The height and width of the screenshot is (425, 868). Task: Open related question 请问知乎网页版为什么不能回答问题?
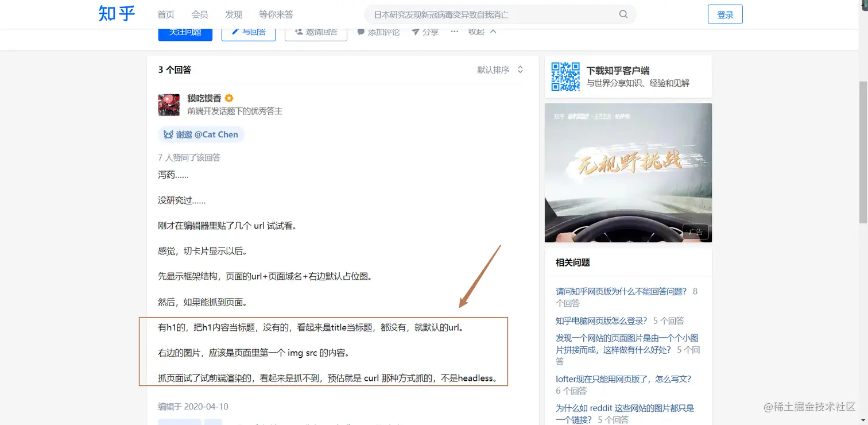(621, 291)
